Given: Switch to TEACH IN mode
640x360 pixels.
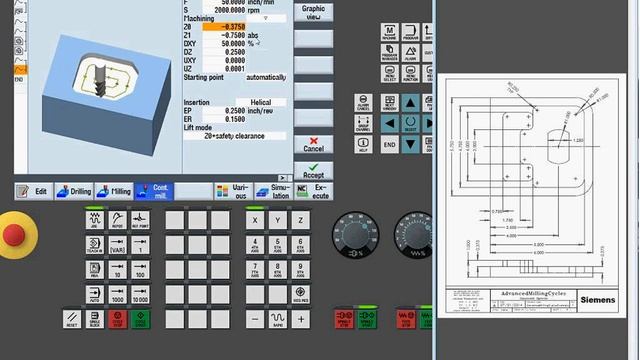Looking at the screenshot, I should tap(95, 245).
